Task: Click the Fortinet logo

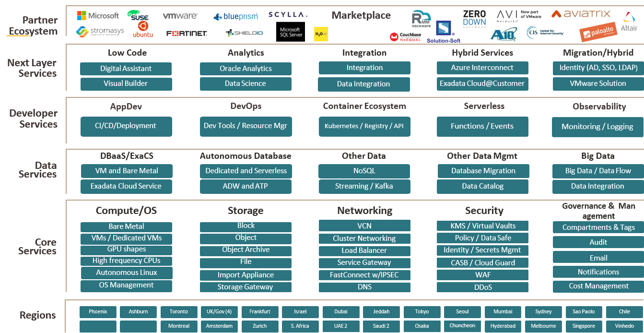Action: (187, 34)
